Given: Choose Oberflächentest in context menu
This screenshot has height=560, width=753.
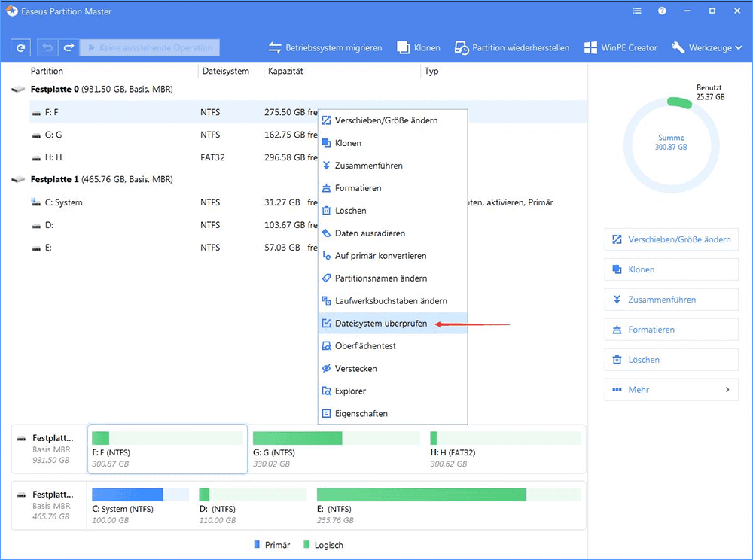Looking at the screenshot, I should (x=393, y=346).
